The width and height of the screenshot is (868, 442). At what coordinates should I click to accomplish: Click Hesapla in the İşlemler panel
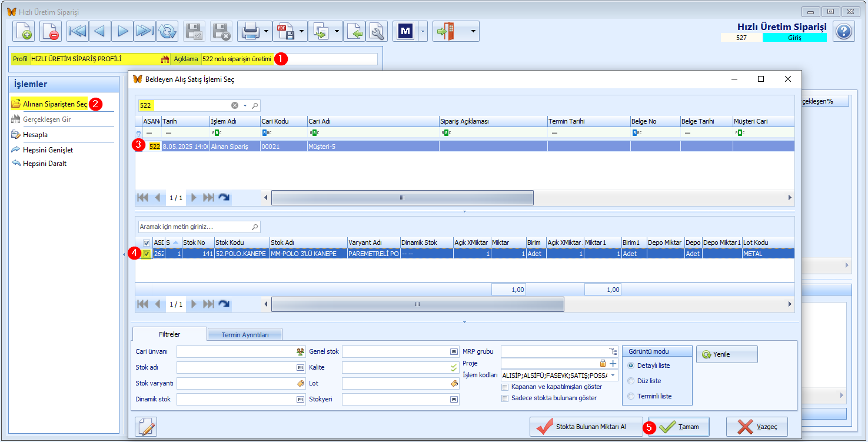point(35,135)
